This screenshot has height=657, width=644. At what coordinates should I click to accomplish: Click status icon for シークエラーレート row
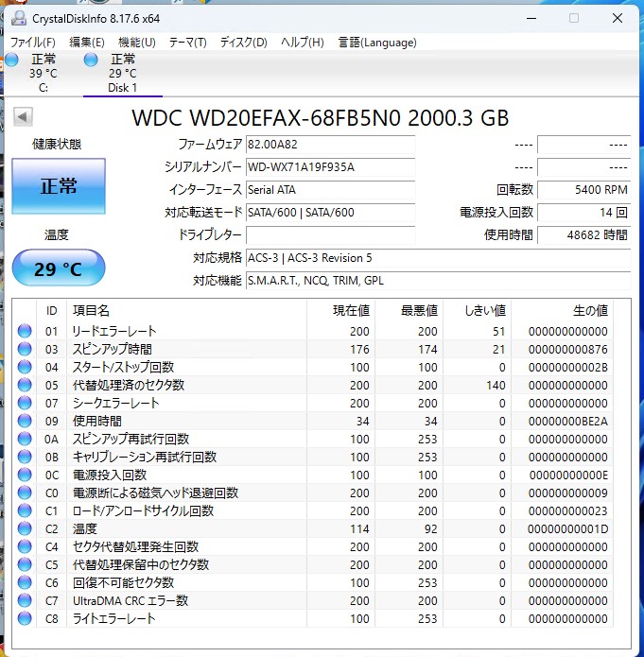point(25,403)
